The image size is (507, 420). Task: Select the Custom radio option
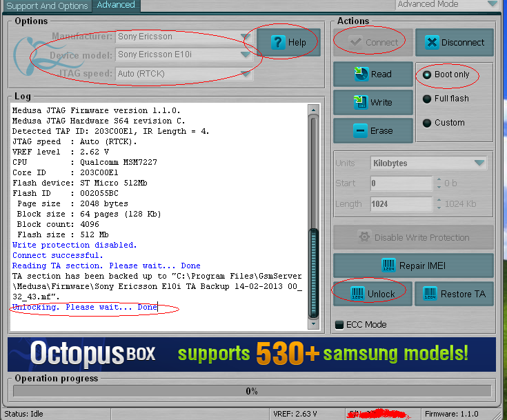[427, 123]
